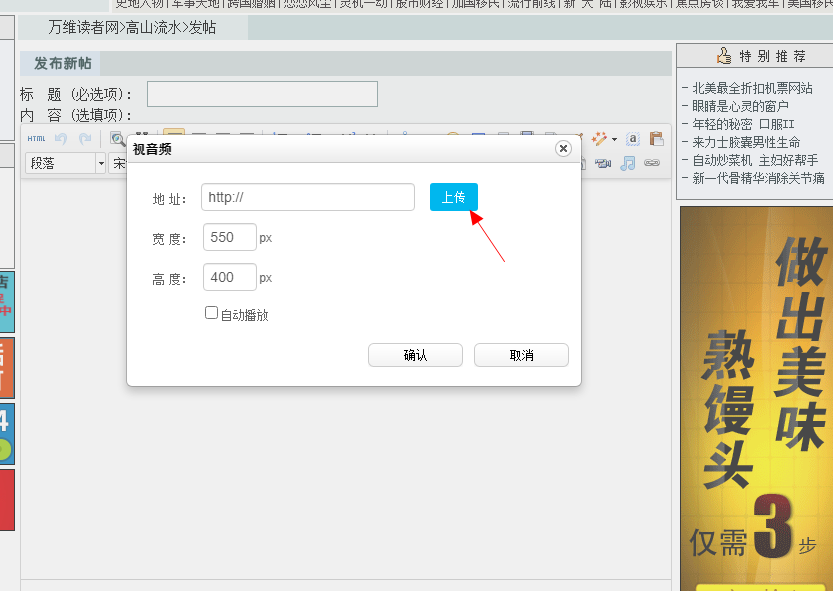The height and width of the screenshot is (591, 833).
Task: Click the redo arrow in editor toolbar
Action: (85, 139)
